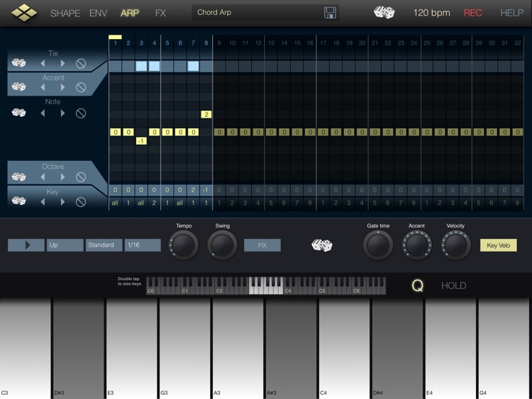Shift Note row left arrow
This screenshot has height=399, width=532.
pyautogui.click(x=43, y=113)
